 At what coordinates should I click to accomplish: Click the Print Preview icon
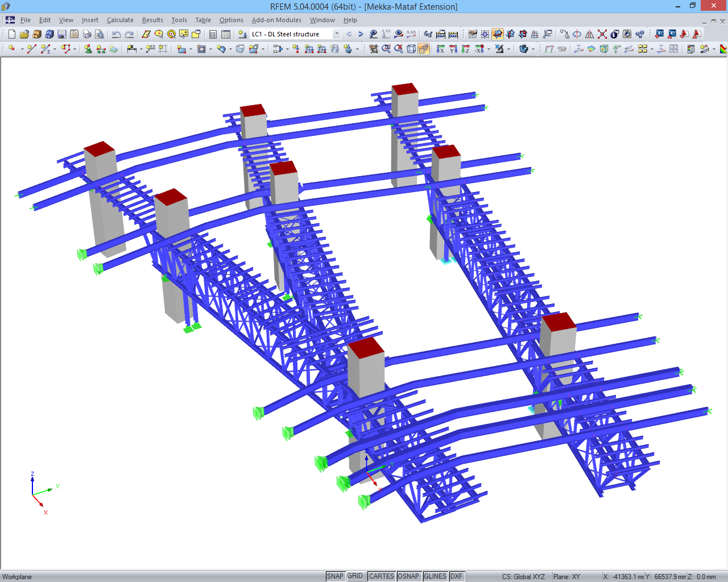click(99, 34)
